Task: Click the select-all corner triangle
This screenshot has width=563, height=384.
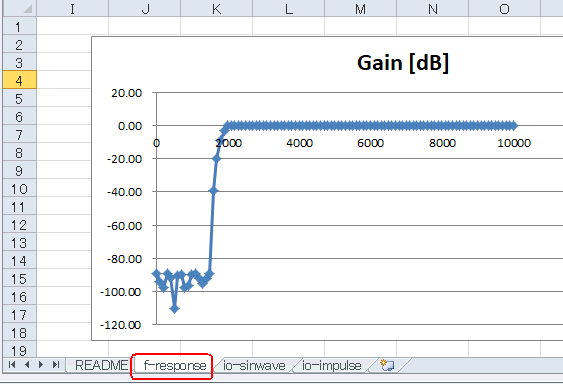Action: pos(19,8)
